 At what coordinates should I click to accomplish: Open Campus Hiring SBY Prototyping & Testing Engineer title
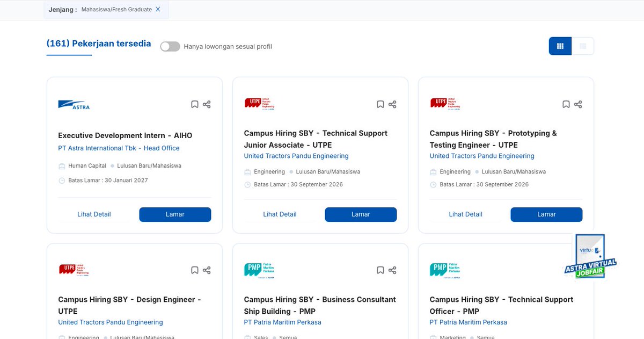coord(493,139)
